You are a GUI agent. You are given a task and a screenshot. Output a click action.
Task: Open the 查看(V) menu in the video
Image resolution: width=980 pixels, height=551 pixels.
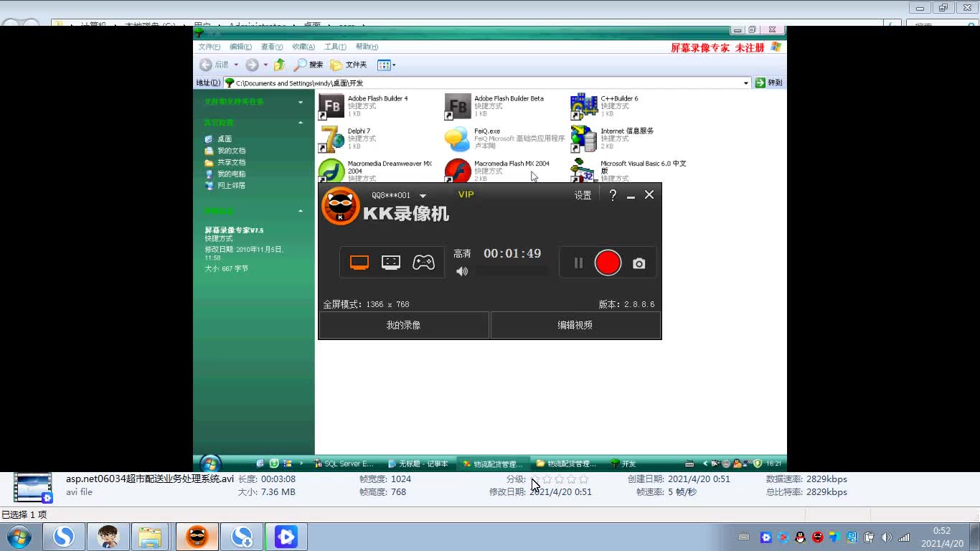[x=272, y=47]
